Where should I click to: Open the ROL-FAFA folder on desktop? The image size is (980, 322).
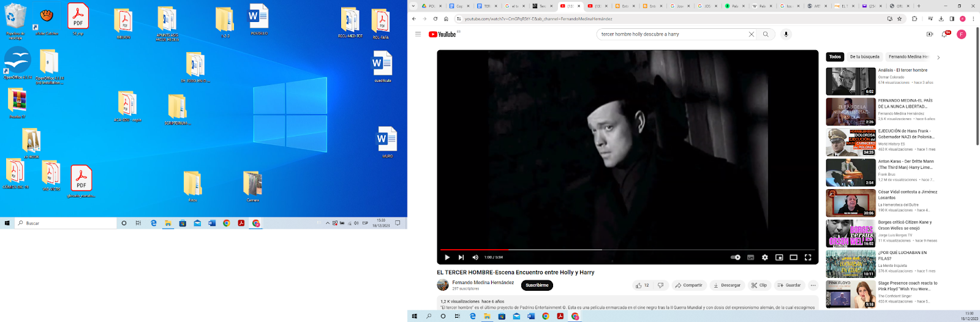380,24
